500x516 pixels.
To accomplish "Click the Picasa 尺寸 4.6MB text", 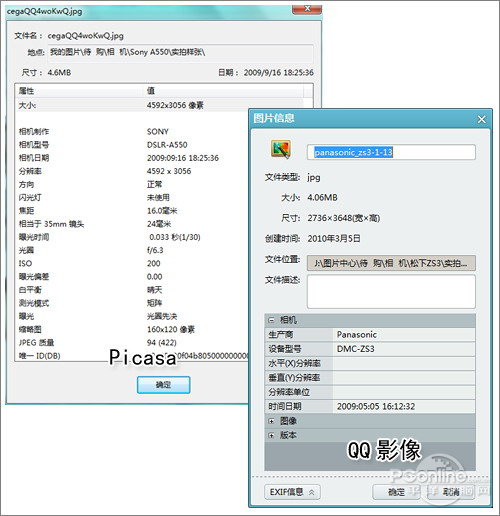I will (x=59, y=73).
